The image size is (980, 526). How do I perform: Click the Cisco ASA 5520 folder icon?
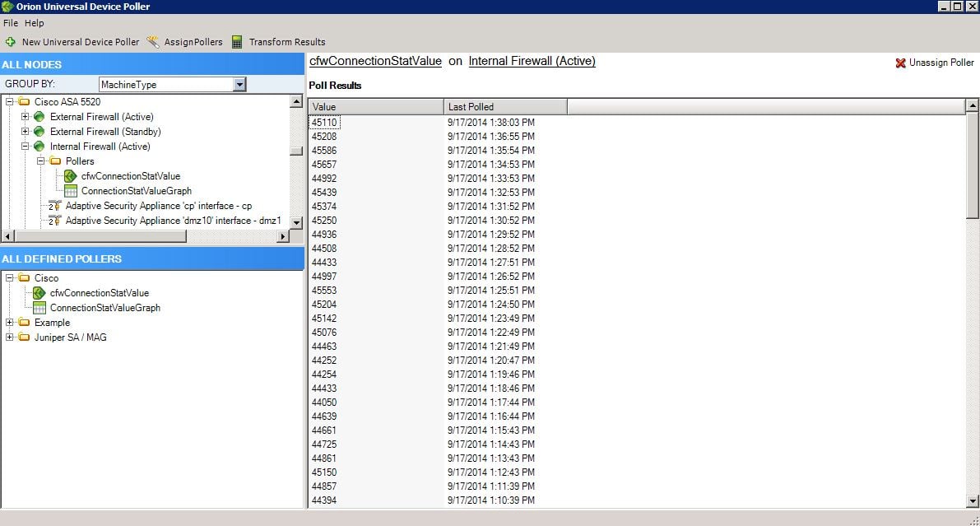tap(25, 101)
